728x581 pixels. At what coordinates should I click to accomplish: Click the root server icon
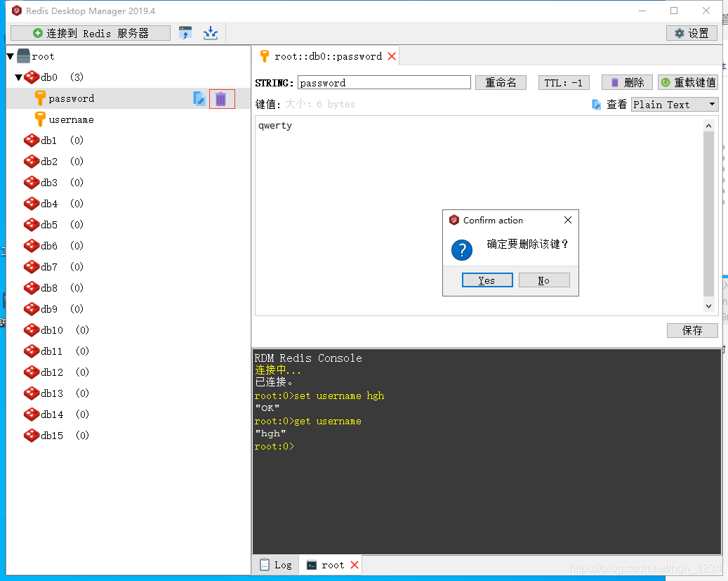point(23,56)
